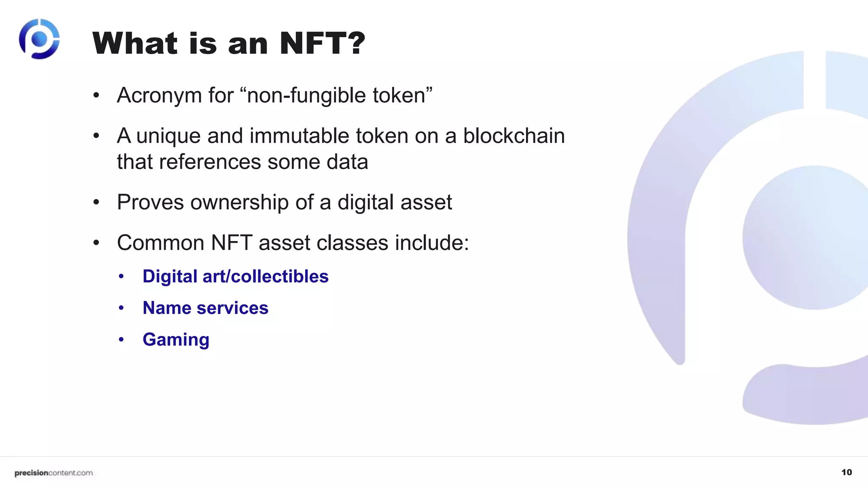Viewport: 868px width, 488px height.
Task: Click the line "that references some data"
Action: tap(242, 162)
